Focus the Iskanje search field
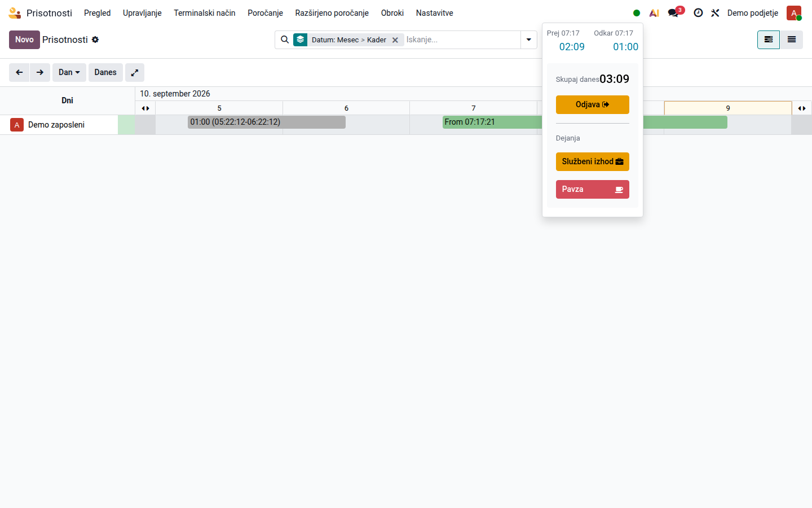 coord(461,40)
